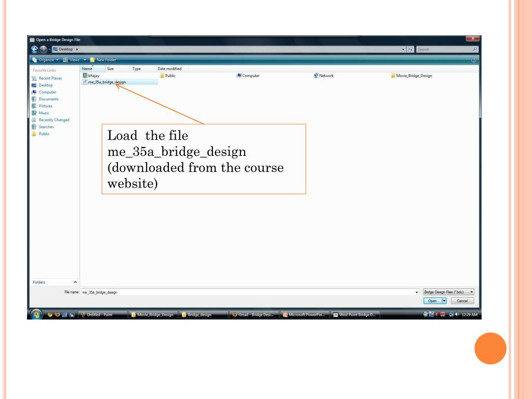Open the address bar history dropdown
Screen dimensions: 532x399
coord(403,49)
